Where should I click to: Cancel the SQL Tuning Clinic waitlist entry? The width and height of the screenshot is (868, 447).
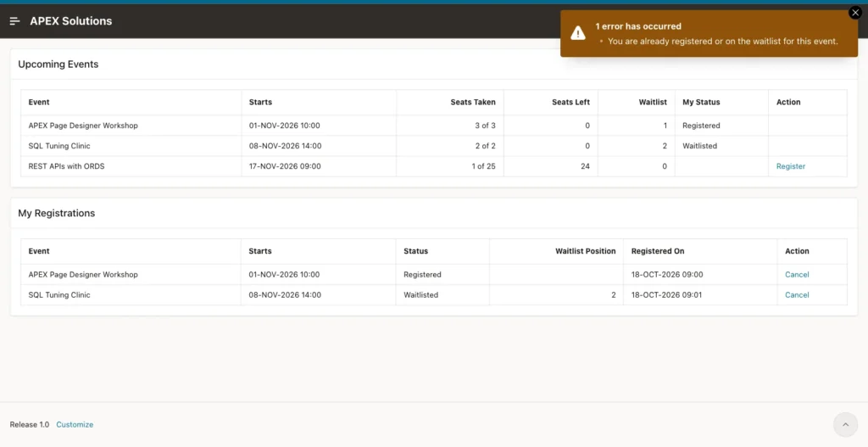point(797,295)
